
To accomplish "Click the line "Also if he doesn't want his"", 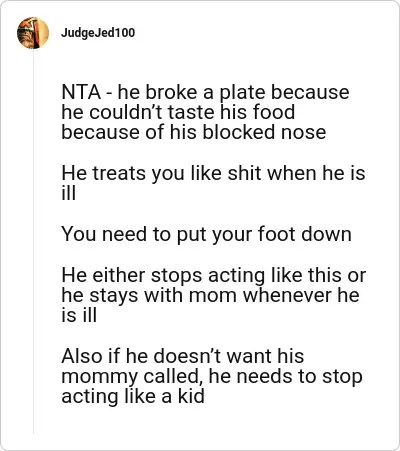I will coord(183,356).
